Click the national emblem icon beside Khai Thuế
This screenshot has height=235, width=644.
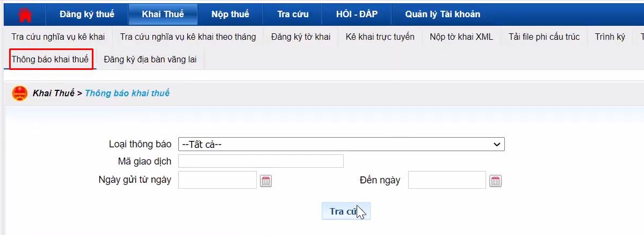click(x=20, y=94)
